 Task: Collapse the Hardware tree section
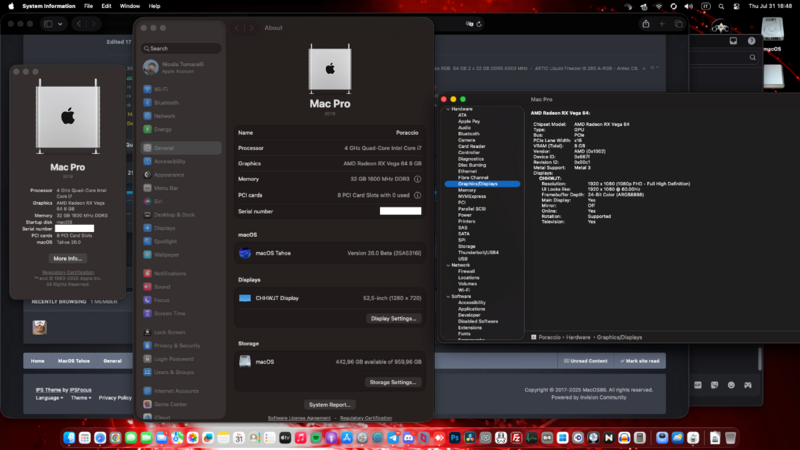[x=448, y=109]
